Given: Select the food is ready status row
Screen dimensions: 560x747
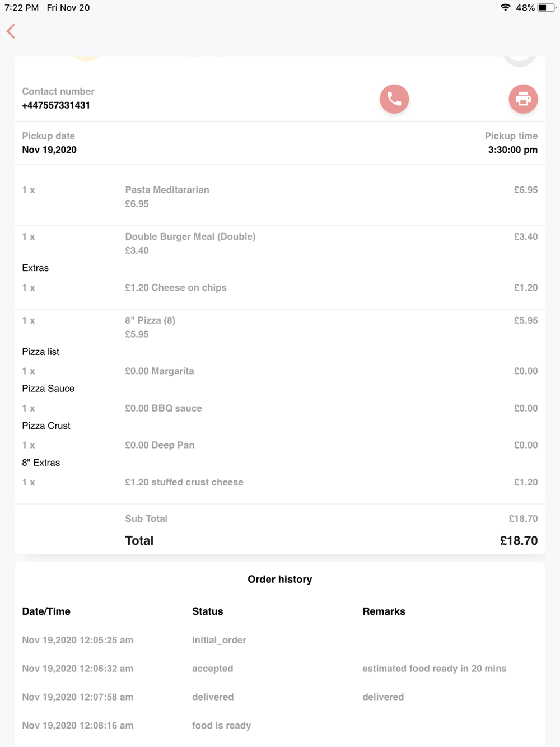Looking at the screenshot, I should (x=280, y=726).
